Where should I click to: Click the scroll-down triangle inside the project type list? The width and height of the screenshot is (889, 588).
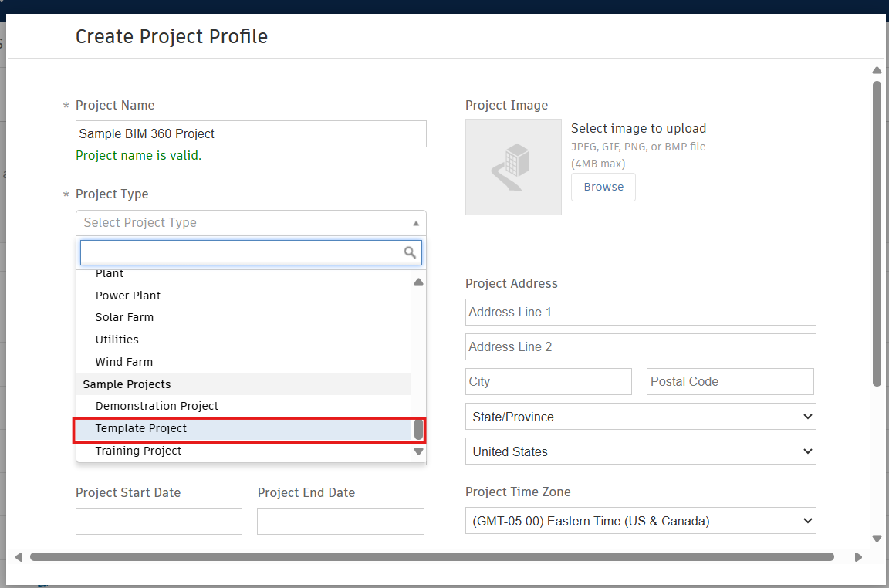coord(417,451)
